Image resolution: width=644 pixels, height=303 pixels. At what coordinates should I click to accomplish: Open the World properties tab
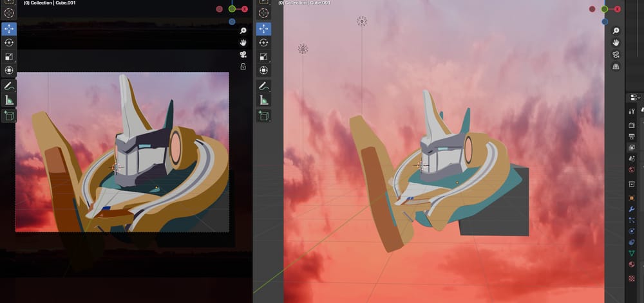tap(632, 169)
